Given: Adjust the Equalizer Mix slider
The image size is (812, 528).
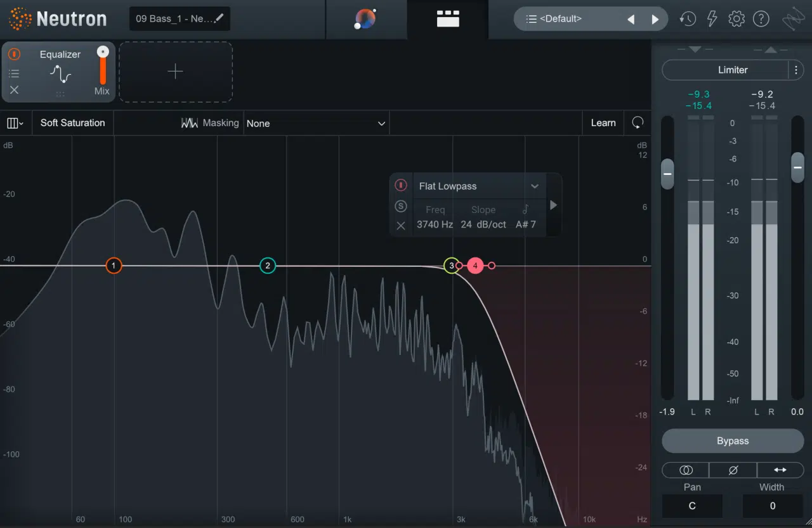Looking at the screenshot, I should tap(102, 65).
